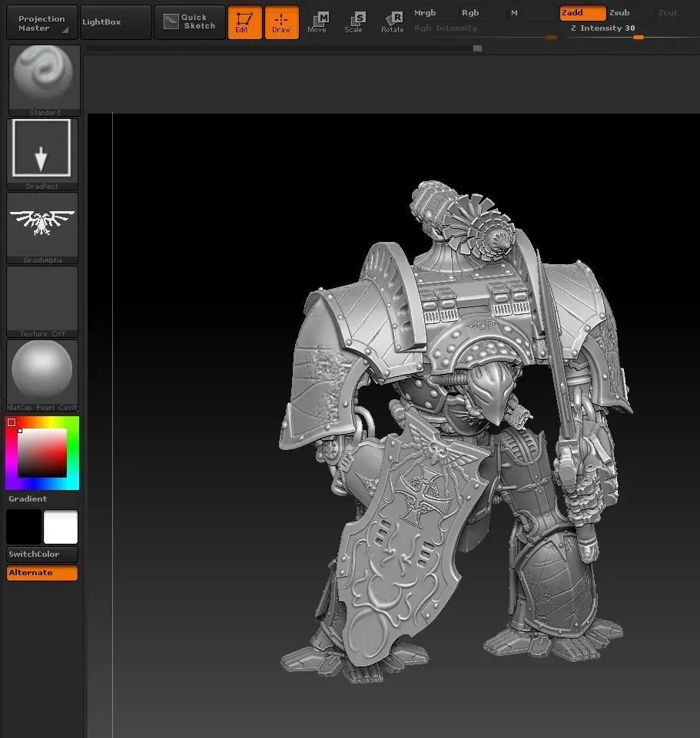Select the Rotate tool
Image resolution: width=700 pixels, height=738 pixels.
[392, 22]
